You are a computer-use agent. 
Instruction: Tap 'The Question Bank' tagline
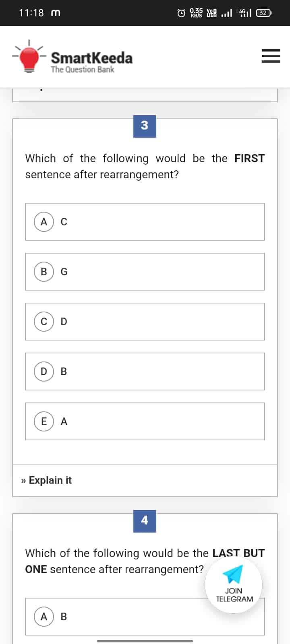pos(82,70)
